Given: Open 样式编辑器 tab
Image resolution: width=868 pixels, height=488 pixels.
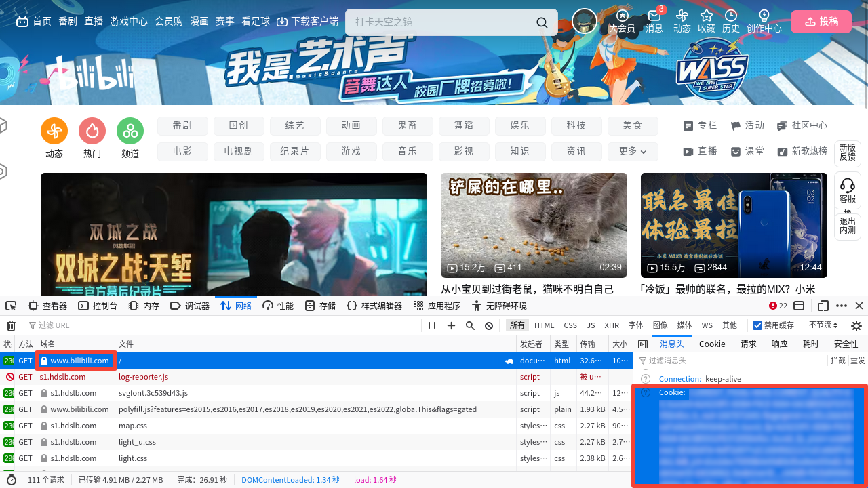Looking at the screenshot, I should [374, 306].
